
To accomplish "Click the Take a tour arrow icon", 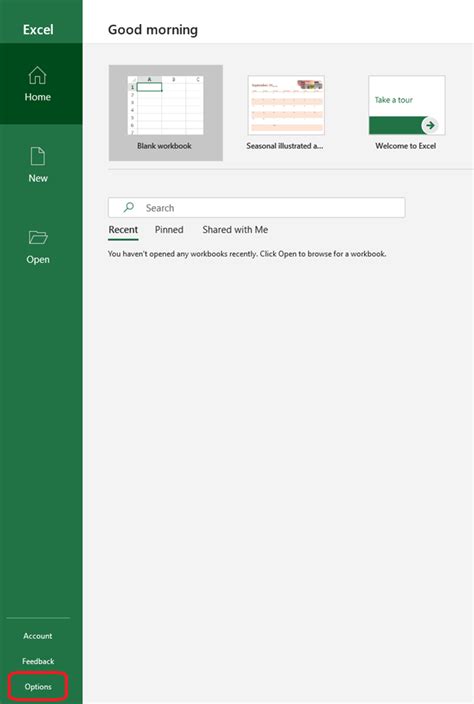I will pos(430,125).
